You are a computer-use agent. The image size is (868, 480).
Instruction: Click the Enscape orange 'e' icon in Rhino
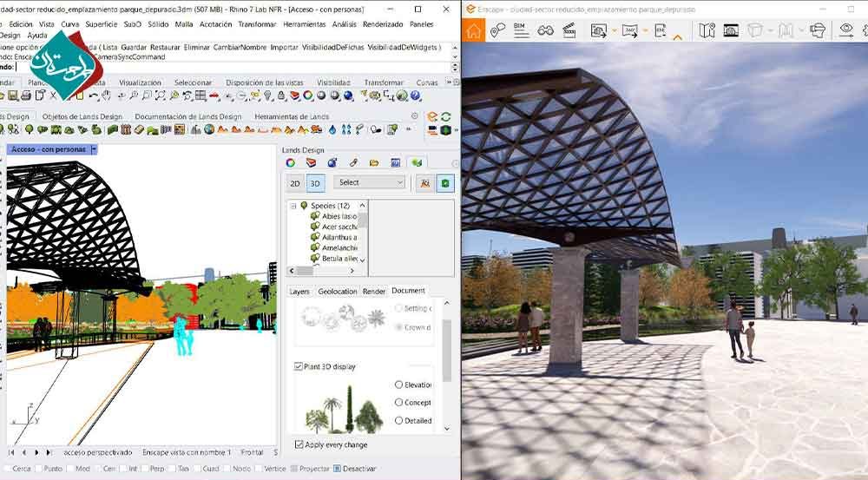432,117
